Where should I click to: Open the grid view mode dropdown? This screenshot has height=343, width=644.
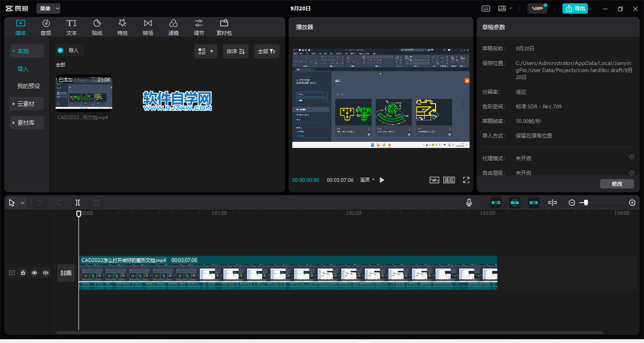206,51
